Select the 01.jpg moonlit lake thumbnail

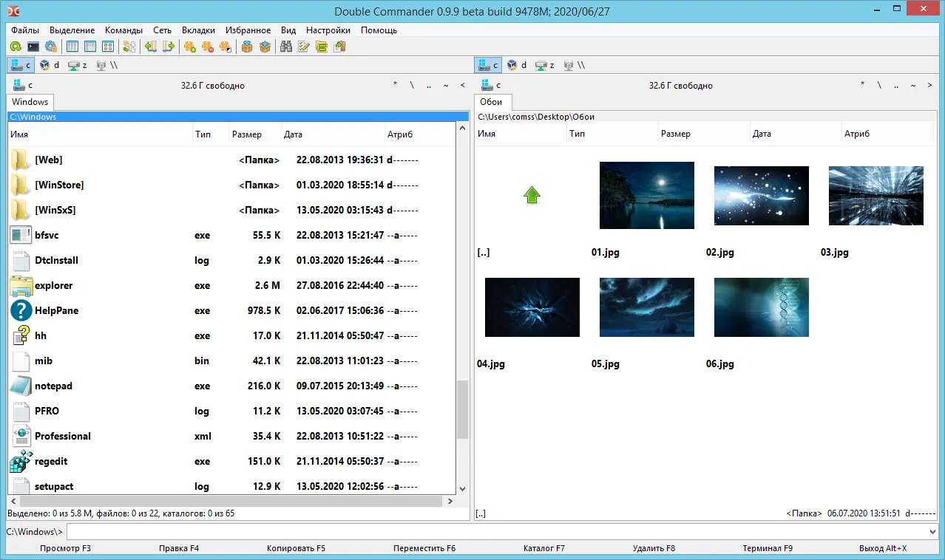click(x=646, y=195)
